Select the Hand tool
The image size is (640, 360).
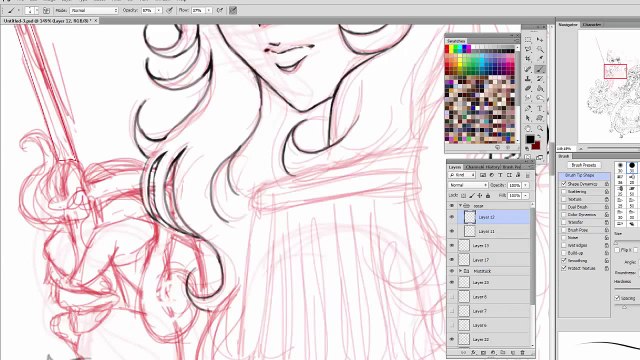click(x=528, y=128)
